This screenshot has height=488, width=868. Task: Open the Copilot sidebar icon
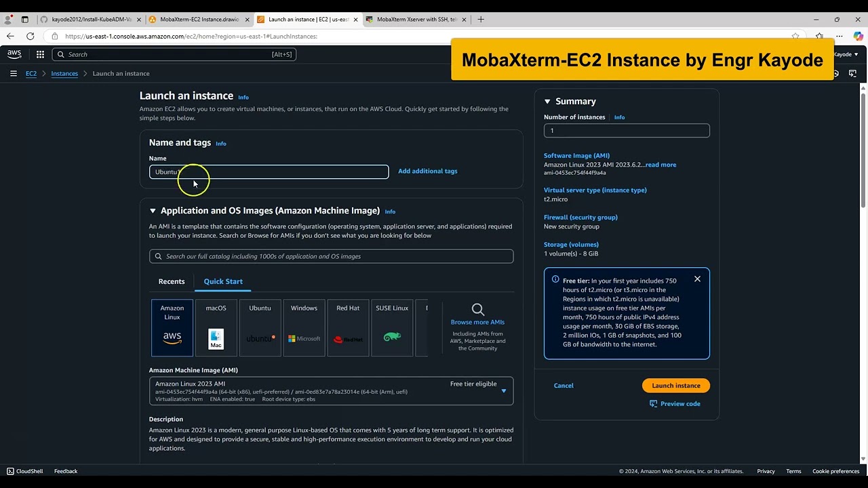click(858, 36)
